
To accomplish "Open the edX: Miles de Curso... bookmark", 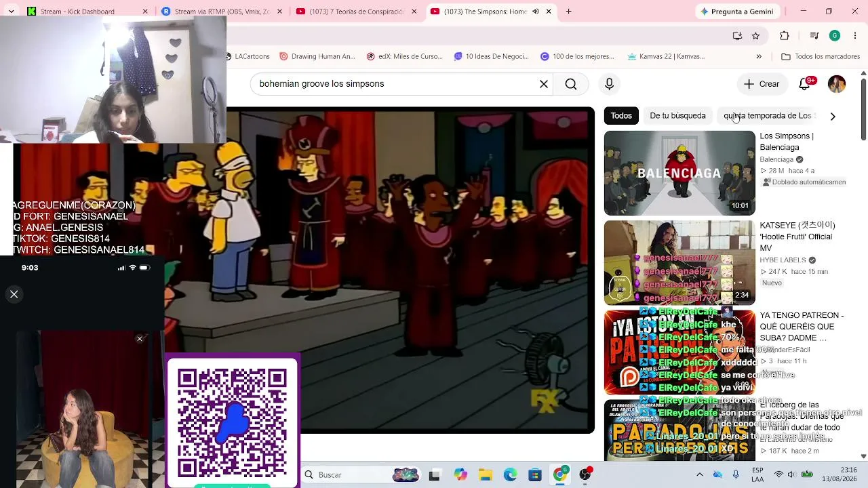I will (x=405, y=56).
